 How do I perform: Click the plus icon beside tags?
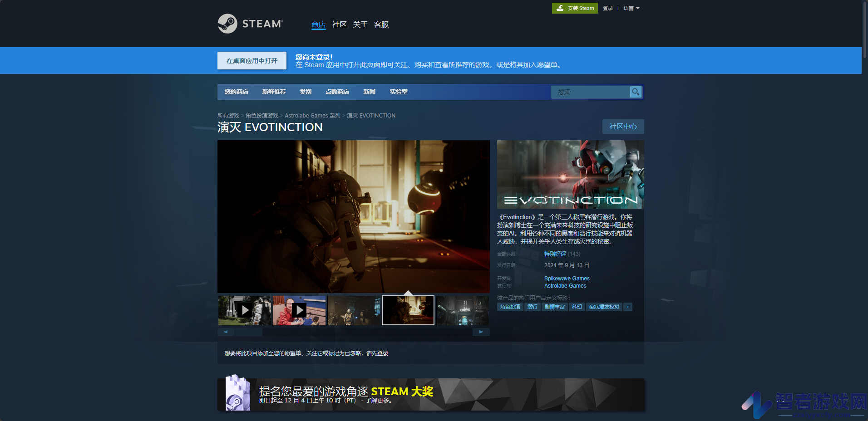(628, 307)
